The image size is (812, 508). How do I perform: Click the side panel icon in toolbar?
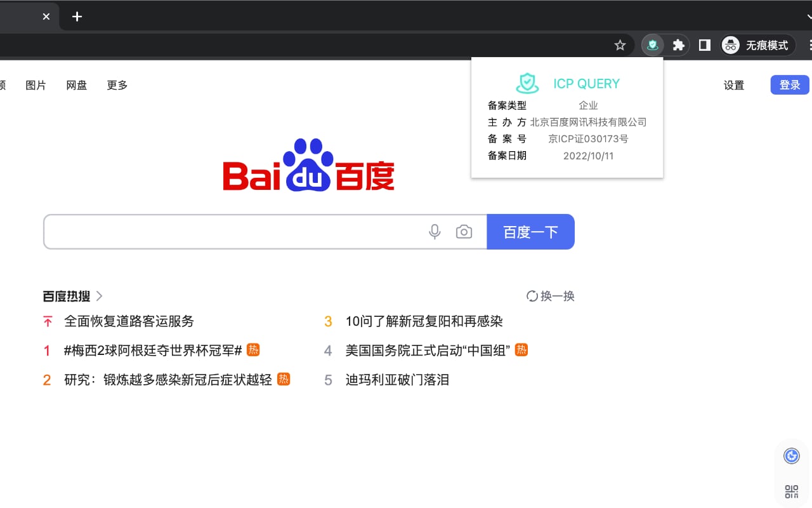coord(704,44)
